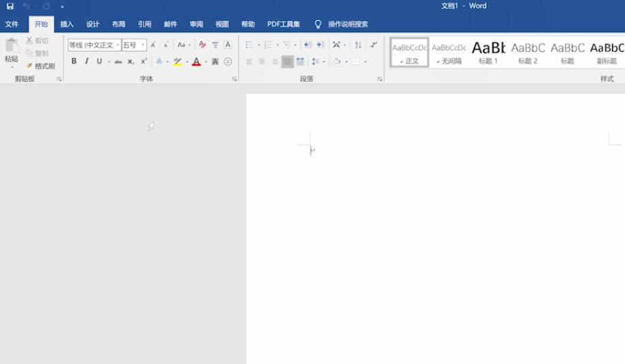Click the Sort A-Z icon
625x364 pixels.
358,45
